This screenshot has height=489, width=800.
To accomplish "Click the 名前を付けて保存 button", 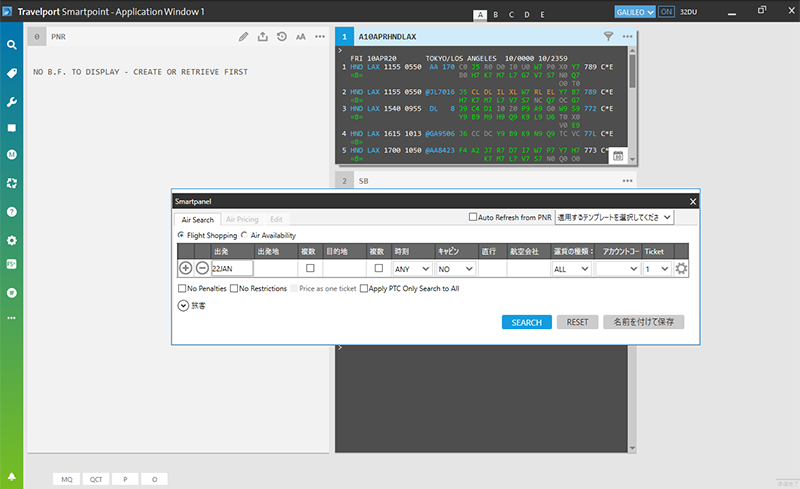I will click(643, 322).
